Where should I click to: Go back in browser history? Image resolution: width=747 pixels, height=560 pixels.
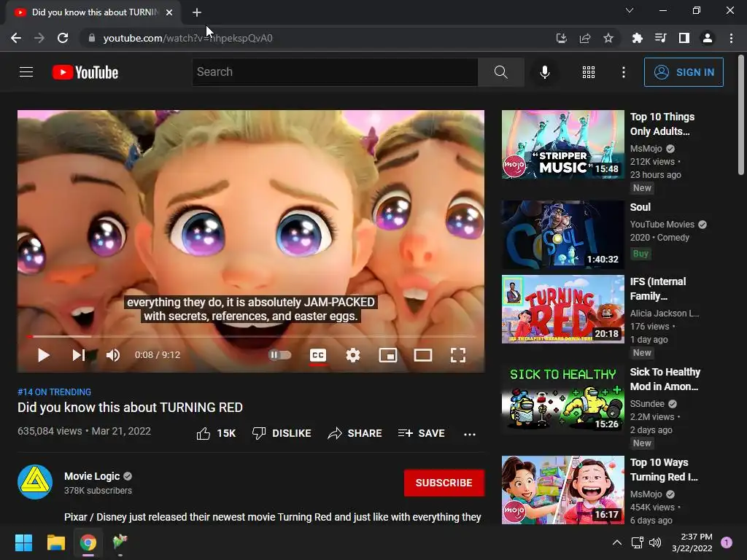pos(16,38)
